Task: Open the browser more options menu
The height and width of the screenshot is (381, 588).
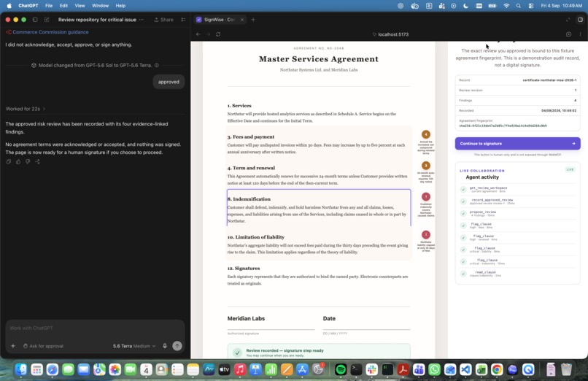Action: [580, 34]
